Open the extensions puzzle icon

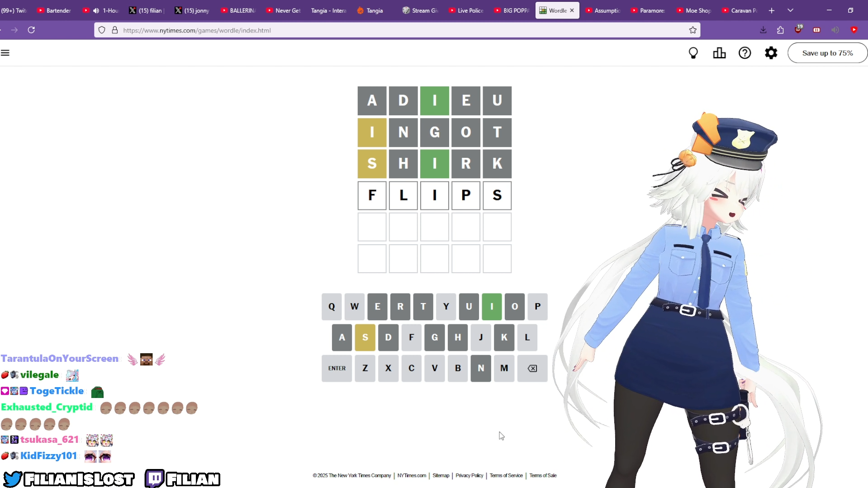(x=780, y=30)
